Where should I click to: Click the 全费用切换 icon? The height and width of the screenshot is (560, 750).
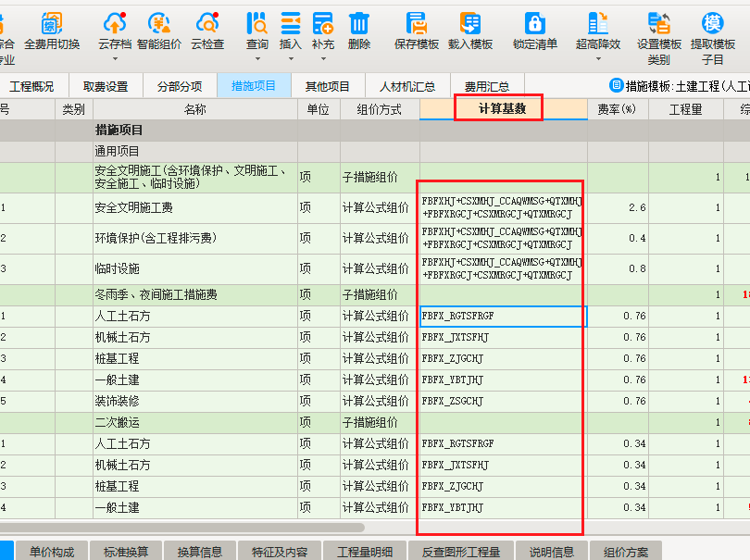pos(52,23)
